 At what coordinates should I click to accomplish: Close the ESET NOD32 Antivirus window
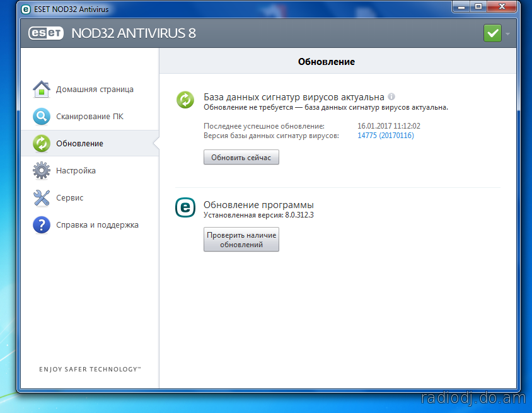tap(502, 7)
